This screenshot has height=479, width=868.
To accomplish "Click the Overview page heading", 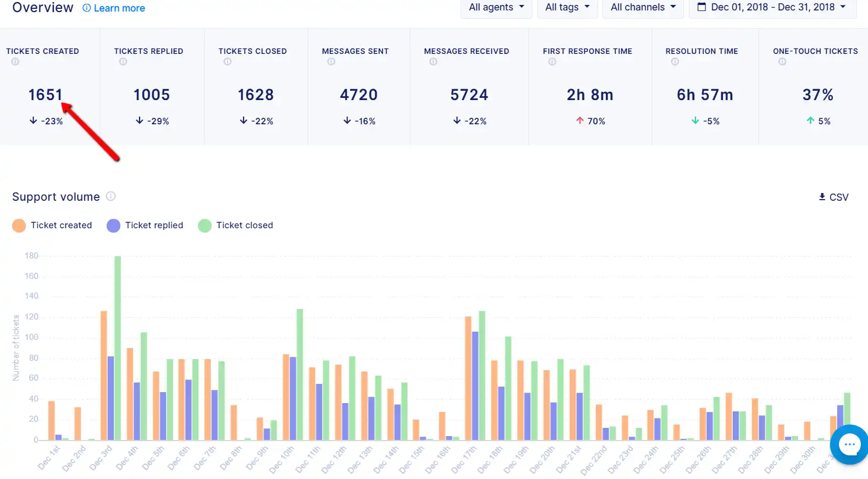I will pos(43,8).
